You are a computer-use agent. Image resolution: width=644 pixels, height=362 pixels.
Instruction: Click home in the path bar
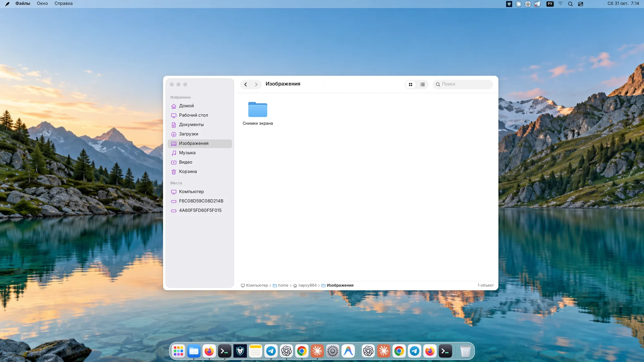pyautogui.click(x=280, y=285)
